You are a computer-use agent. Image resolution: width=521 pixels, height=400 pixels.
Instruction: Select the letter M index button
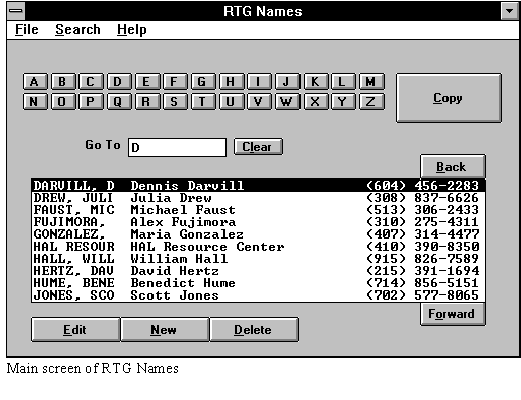pos(371,82)
